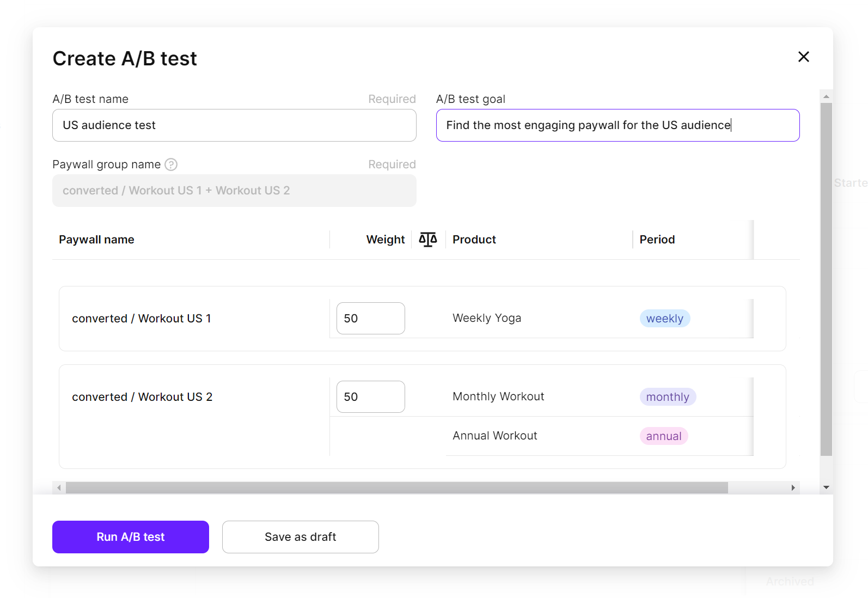
Task: Run the A/B test
Action: click(x=131, y=537)
